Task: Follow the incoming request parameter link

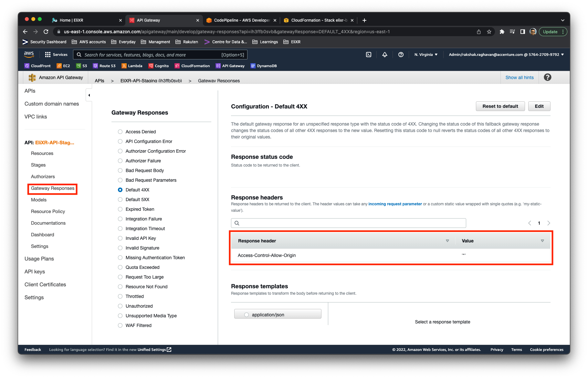Action: (395, 204)
